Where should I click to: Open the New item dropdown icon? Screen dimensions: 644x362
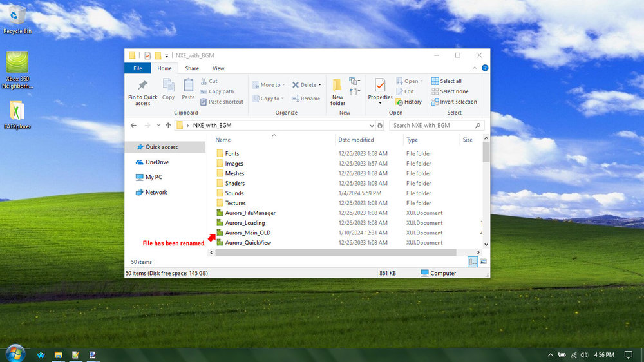pos(354,81)
